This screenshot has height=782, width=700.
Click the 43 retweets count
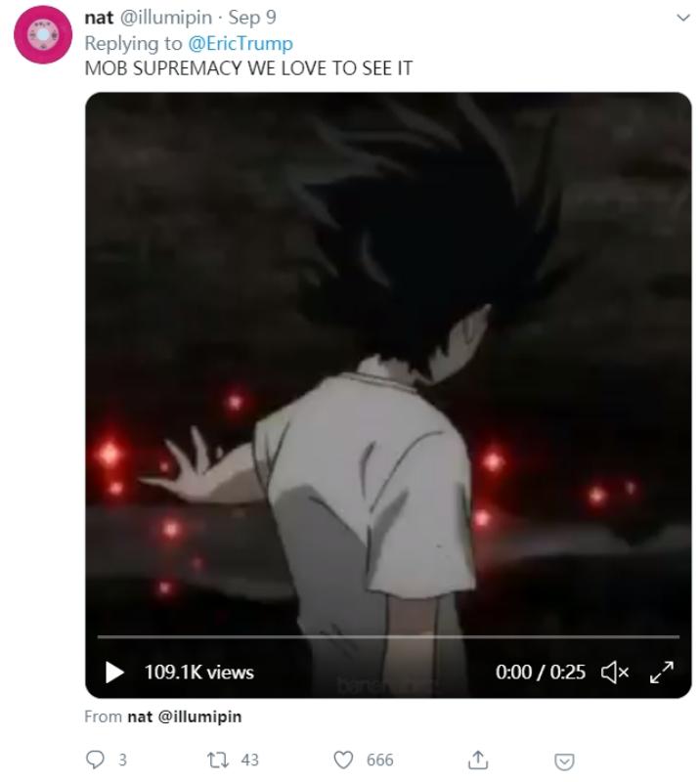pyautogui.click(x=250, y=760)
